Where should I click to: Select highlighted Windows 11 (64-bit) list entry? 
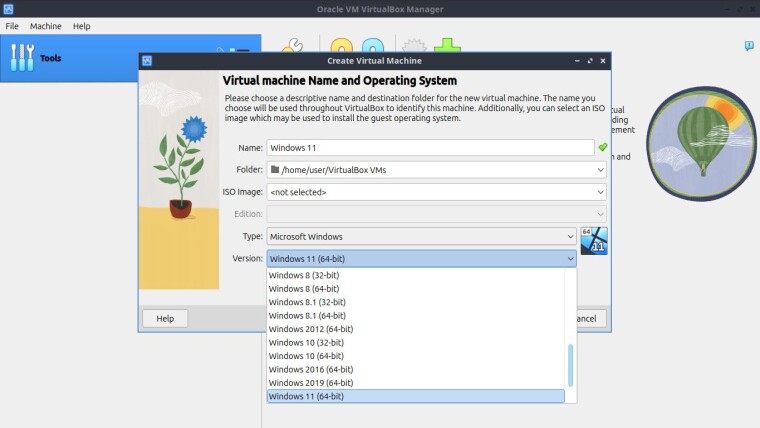pos(416,396)
